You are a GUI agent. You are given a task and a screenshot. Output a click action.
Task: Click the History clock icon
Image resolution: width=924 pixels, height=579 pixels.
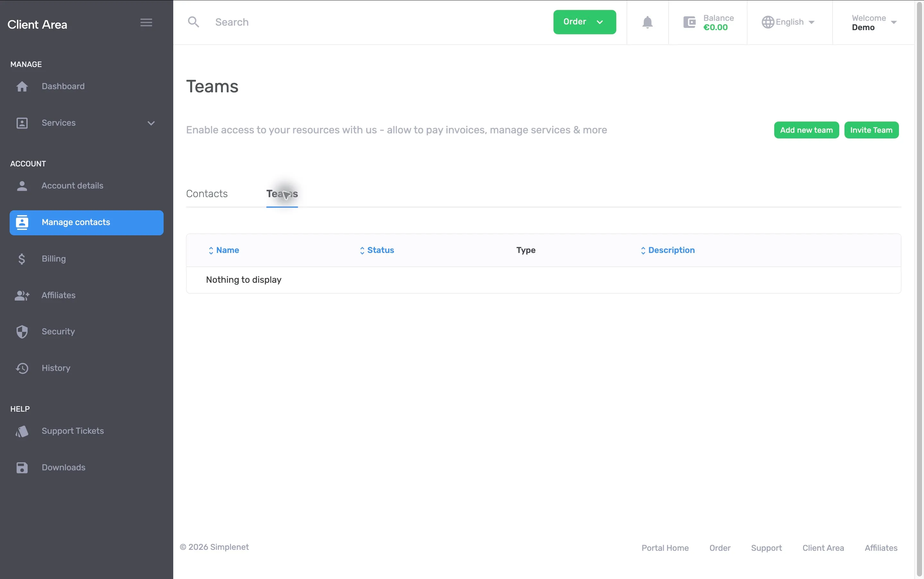(22, 368)
